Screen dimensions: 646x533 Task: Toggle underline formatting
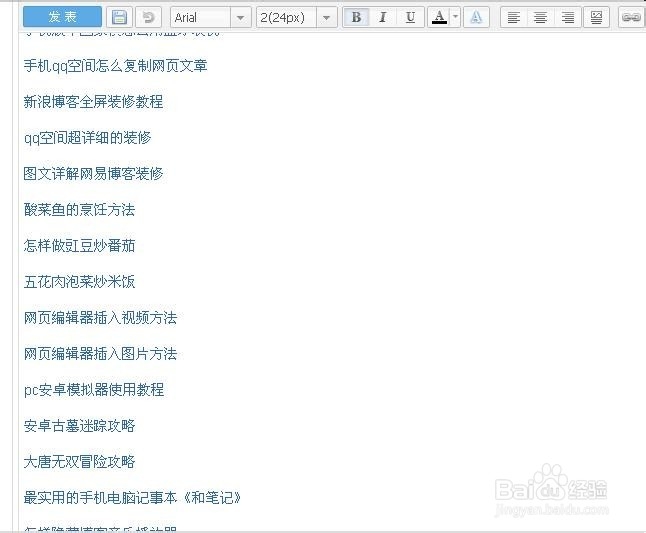pyautogui.click(x=410, y=17)
